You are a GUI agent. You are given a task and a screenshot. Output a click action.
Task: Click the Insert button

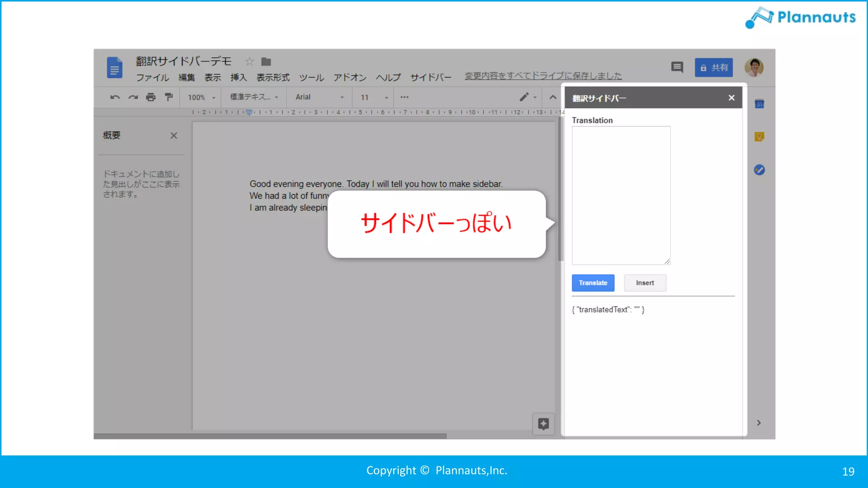[x=645, y=283]
